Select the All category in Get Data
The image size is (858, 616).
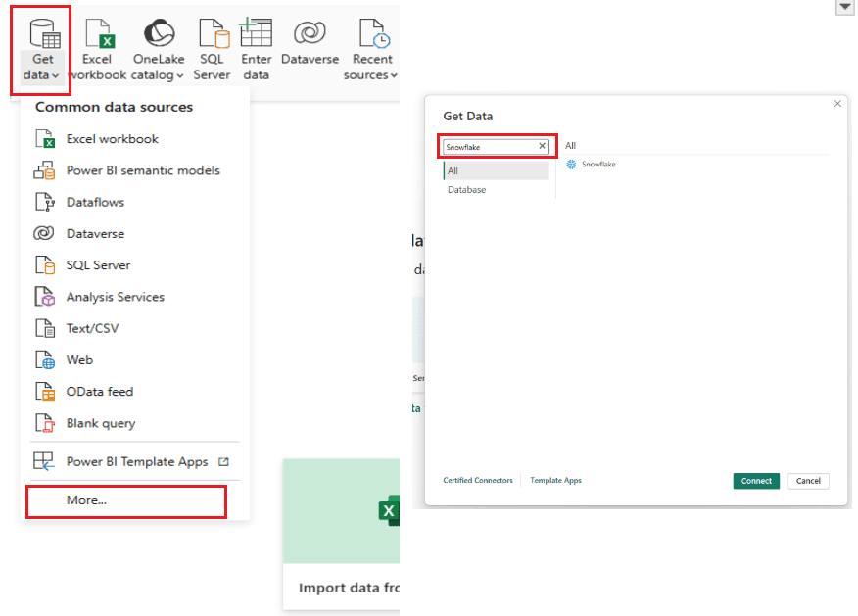pos(497,170)
